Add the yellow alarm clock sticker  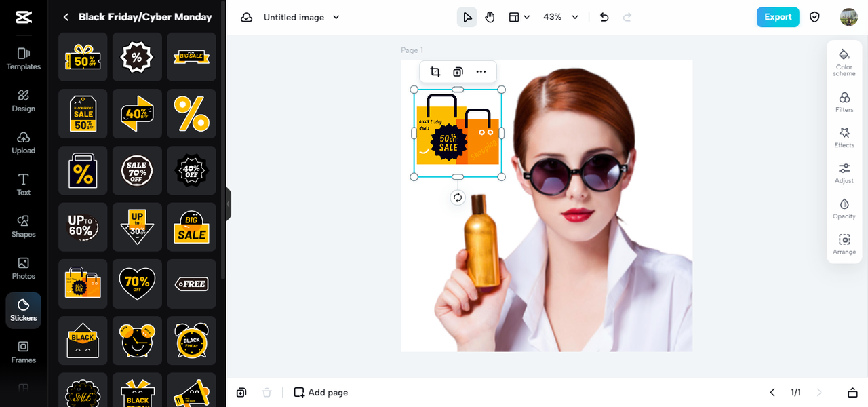click(137, 341)
